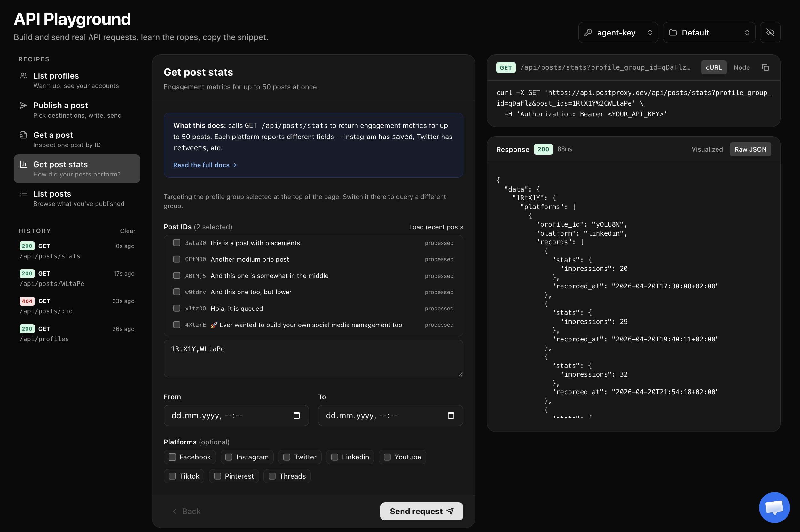Click the Get post stats bar-chart icon
800x532 pixels.
coord(23,164)
